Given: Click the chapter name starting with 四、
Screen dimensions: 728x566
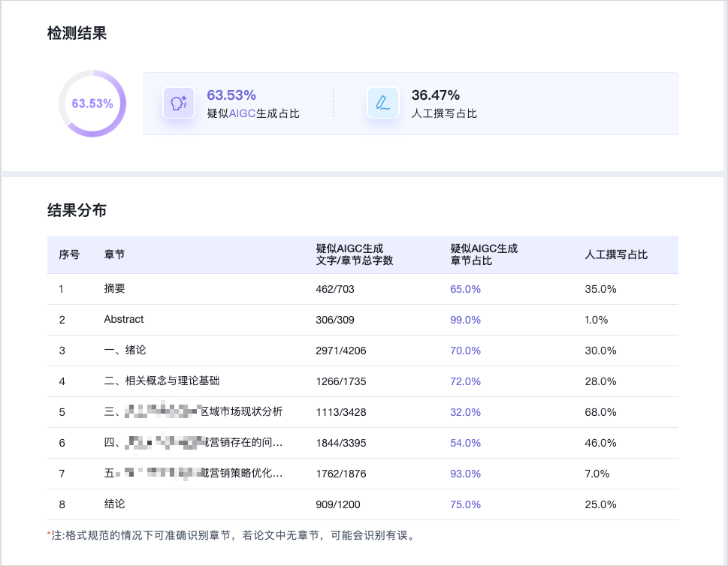Looking at the screenshot, I should tap(193, 443).
